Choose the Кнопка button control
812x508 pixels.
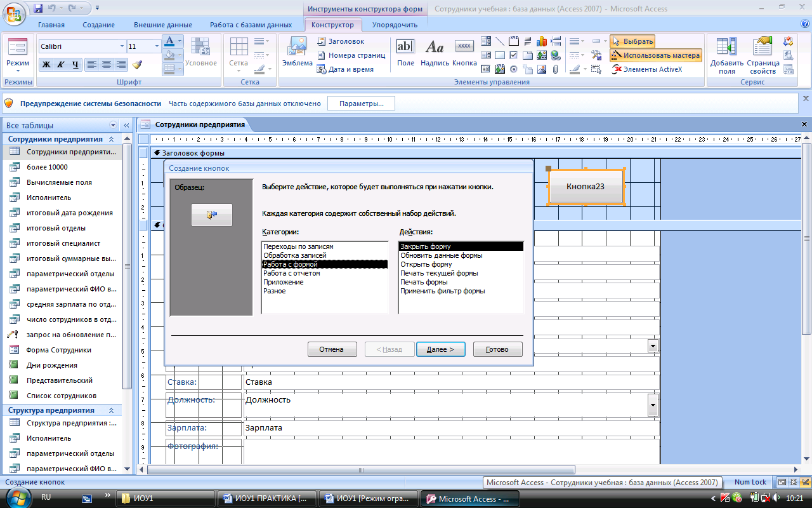click(x=465, y=52)
